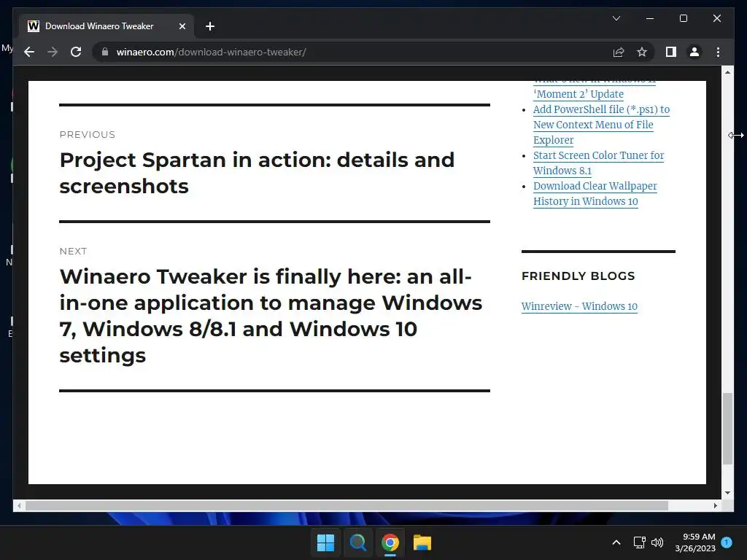The width and height of the screenshot is (747, 560).
Task: Go back with the browser back arrow
Action: [x=29, y=52]
